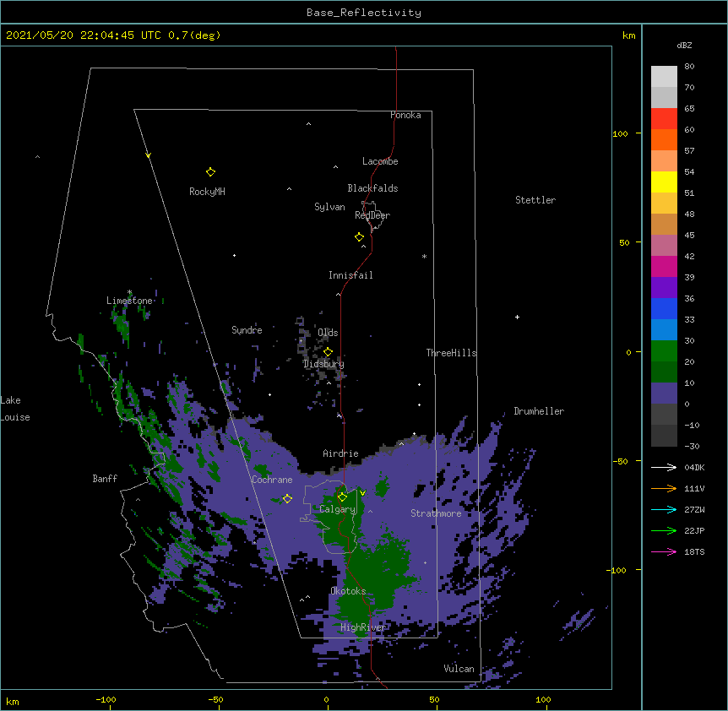Click the Lacombe label
This screenshot has width=728, height=711.
click(380, 161)
